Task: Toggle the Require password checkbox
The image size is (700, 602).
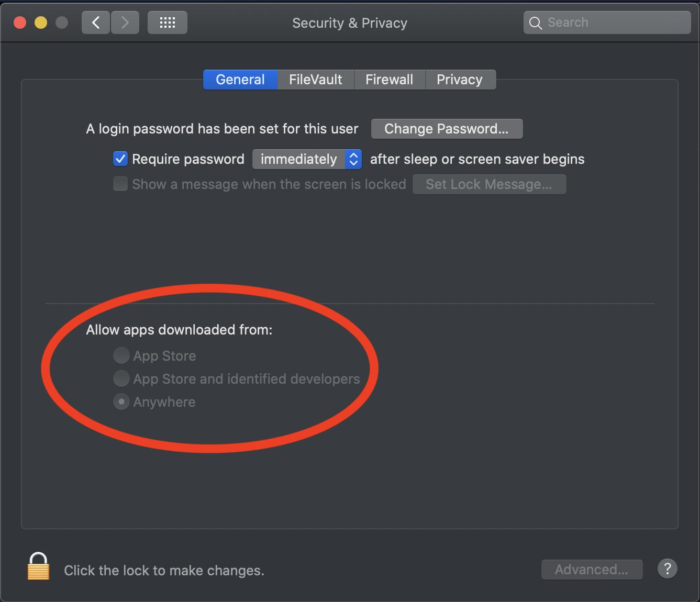Action: pos(120,159)
